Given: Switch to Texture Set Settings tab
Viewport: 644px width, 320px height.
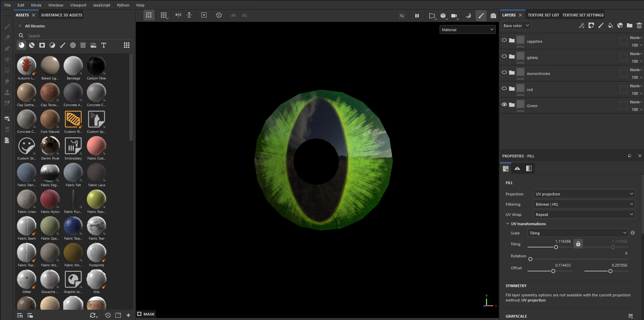Looking at the screenshot, I should point(583,15).
